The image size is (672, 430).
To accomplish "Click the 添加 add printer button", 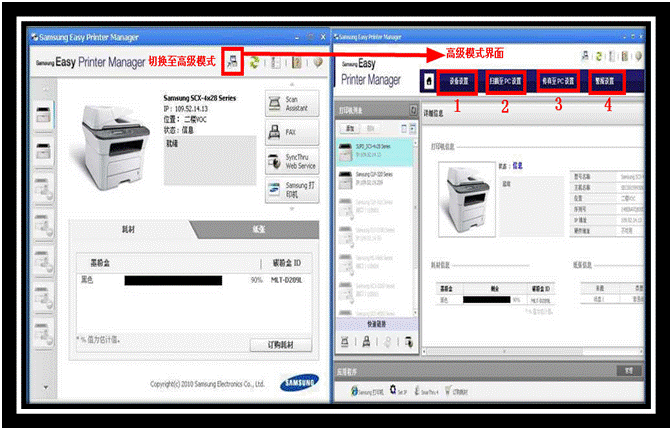I will point(350,128).
